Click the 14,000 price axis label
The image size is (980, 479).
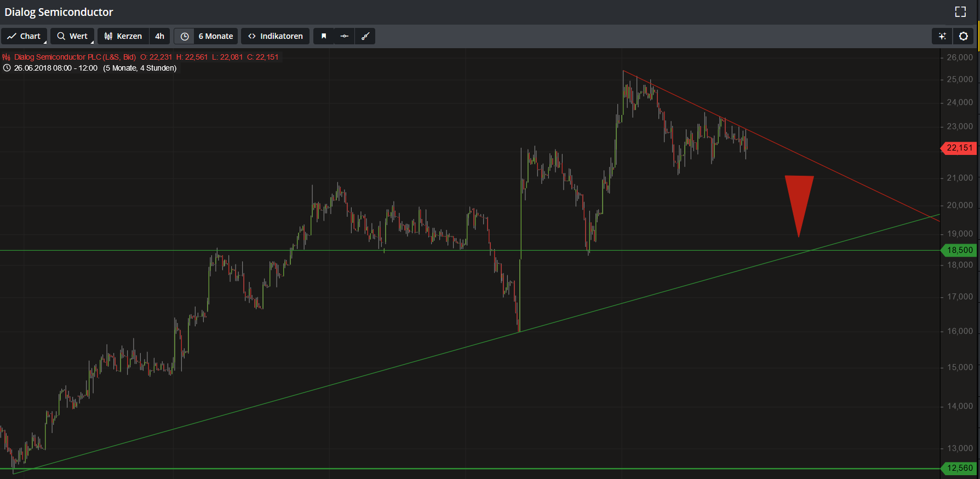coord(960,406)
